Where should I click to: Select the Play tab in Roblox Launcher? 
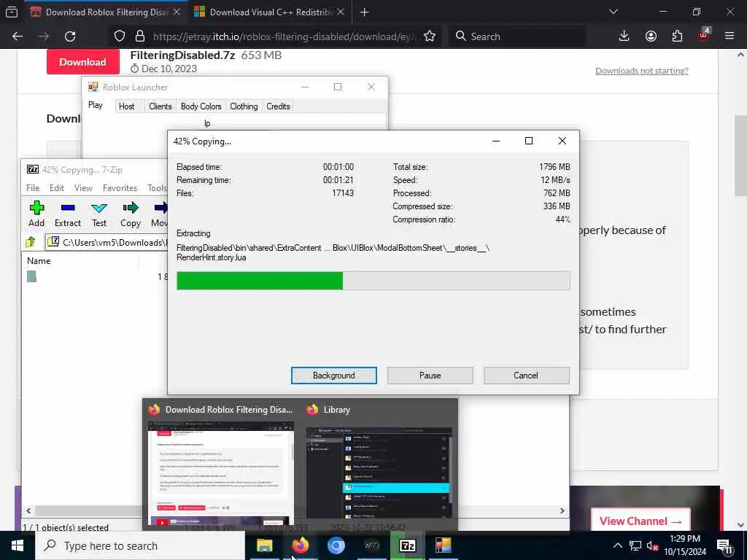coord(96,105)
